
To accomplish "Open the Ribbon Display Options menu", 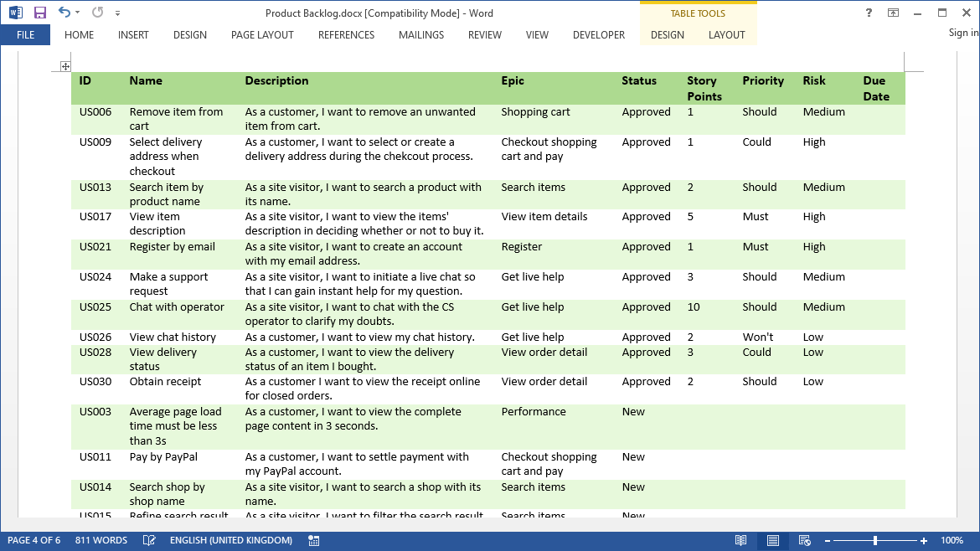I will tap(893, 13).
